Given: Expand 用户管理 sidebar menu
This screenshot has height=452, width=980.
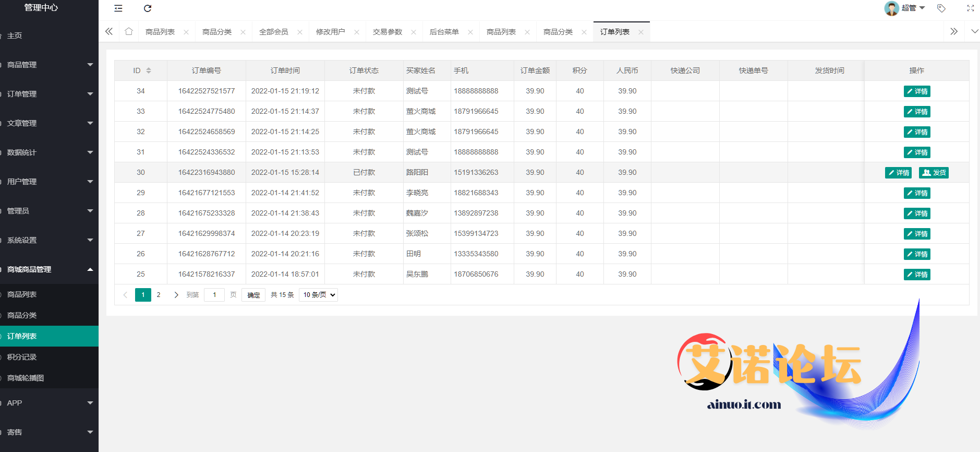Looking at the screenshot, I should point(49,182).
